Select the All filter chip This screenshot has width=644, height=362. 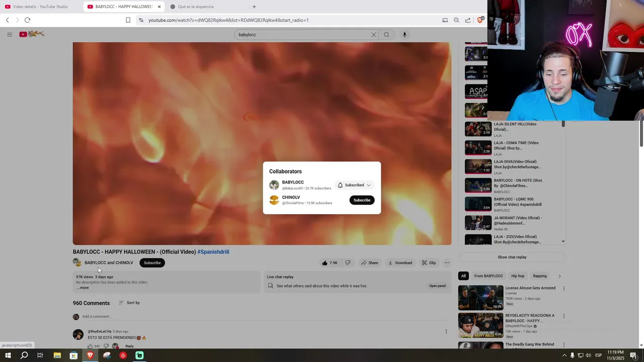click(463, 276)
